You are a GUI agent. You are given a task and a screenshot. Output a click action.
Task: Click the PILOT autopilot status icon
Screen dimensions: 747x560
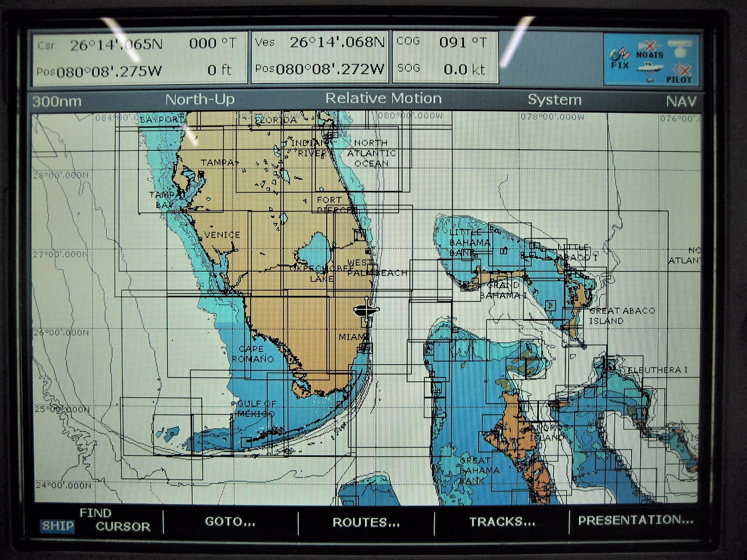pos(678,75)
